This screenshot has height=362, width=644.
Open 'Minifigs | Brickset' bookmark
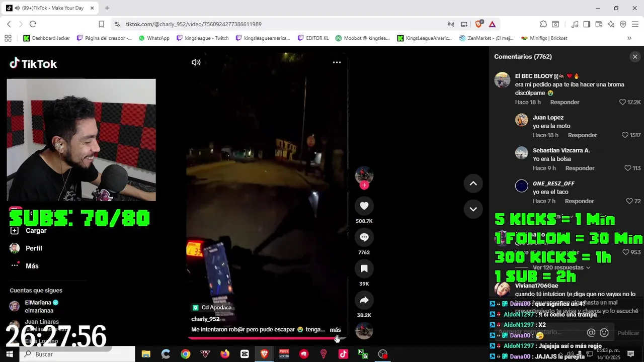coord(544,38)
